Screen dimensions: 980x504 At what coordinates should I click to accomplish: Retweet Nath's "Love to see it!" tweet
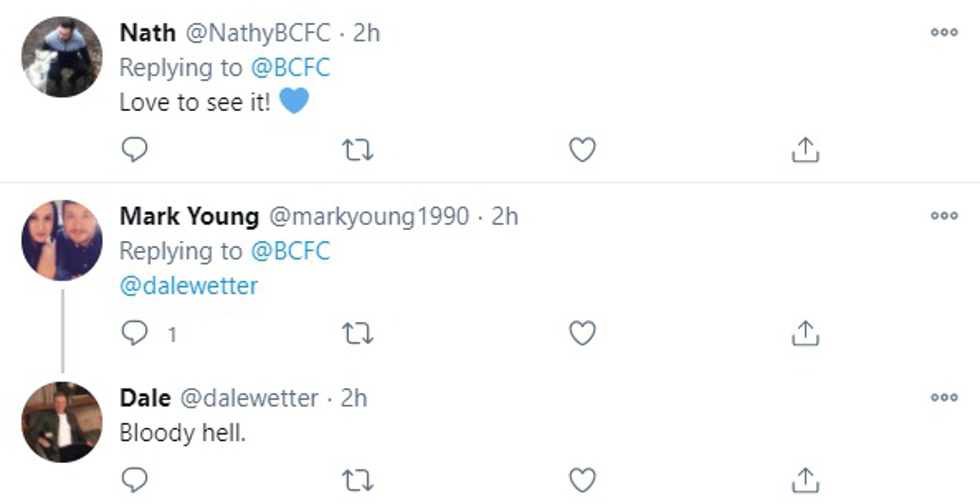point(357,150)
